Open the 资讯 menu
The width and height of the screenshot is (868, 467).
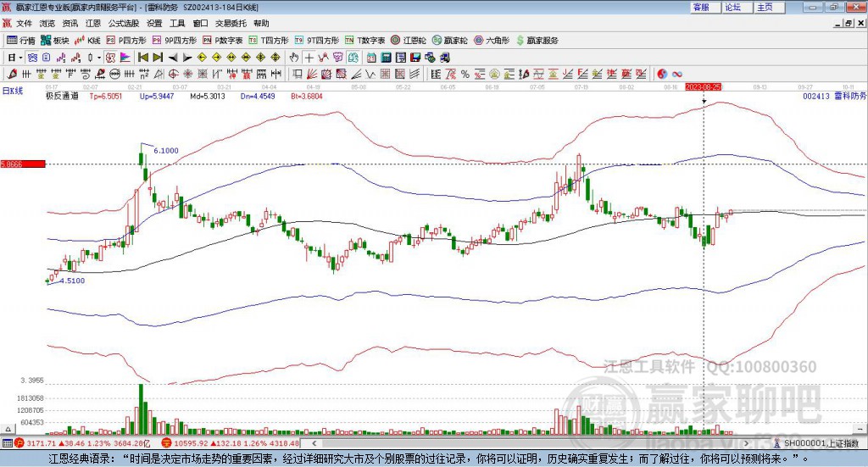point(70,23)
